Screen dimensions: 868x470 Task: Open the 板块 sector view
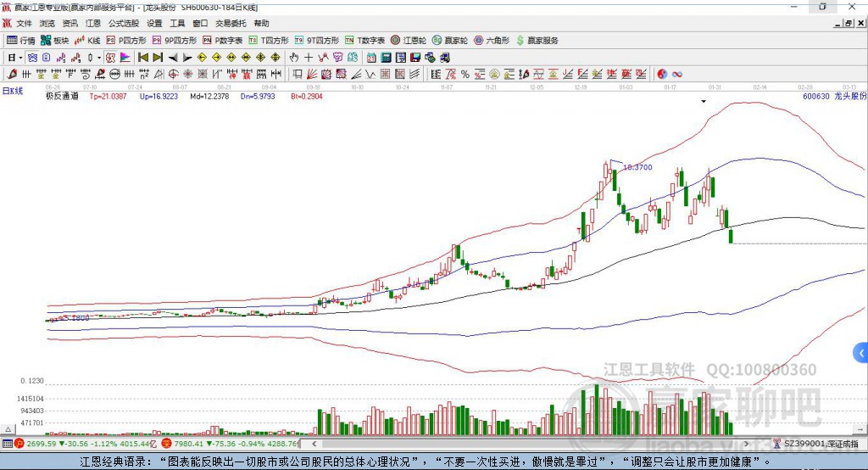(x=54, y=41)
